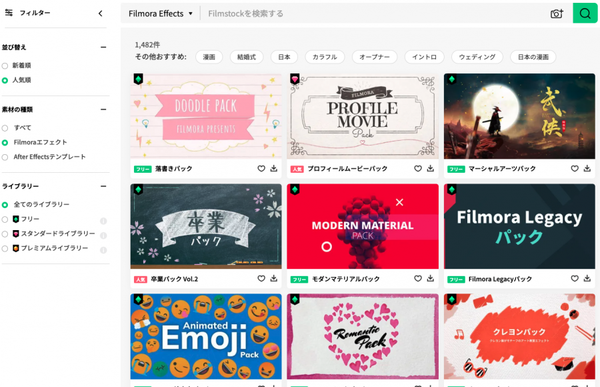Click info icon beside プレミアムライブラリー
The image size is (600, 387).
tap(103, 250)
